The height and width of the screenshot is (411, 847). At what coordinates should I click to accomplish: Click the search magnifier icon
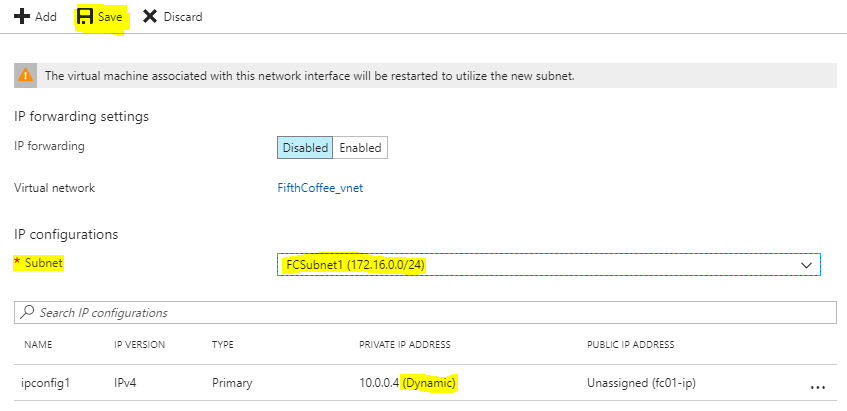(27, 312)
